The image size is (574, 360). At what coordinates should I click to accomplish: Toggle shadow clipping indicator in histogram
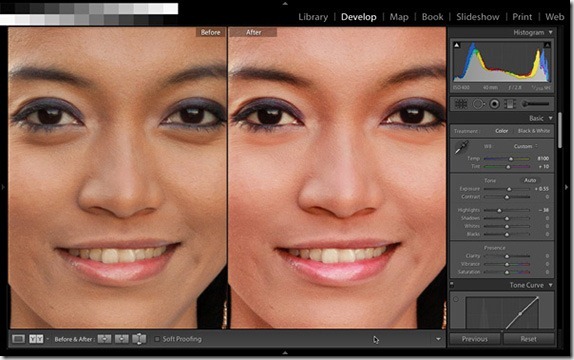456,45
